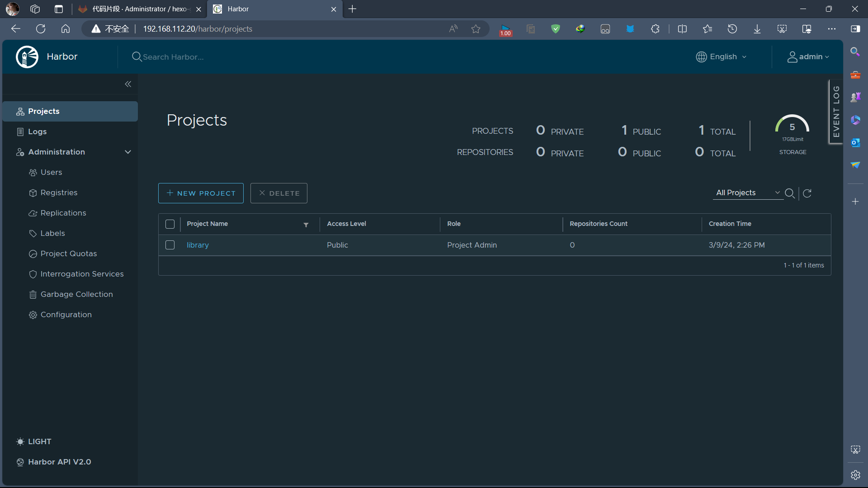
Task: Go back using browser back arrow
Action: [x=16, y=29]
